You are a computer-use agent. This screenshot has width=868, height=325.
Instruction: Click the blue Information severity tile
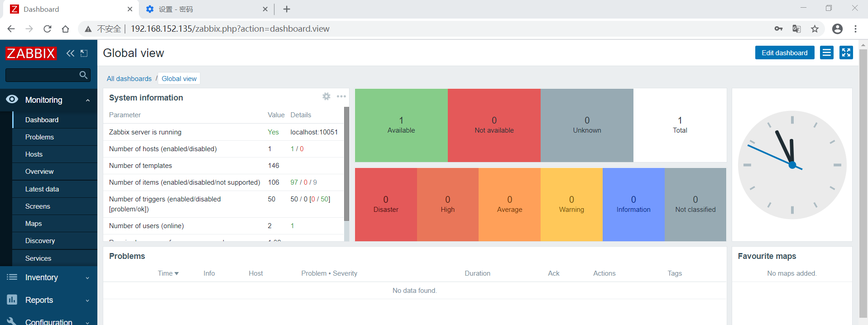(633, 205)
